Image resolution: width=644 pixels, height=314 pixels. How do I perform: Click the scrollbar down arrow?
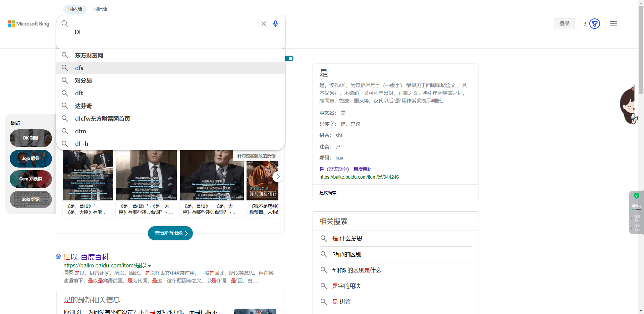coord(641,311)
